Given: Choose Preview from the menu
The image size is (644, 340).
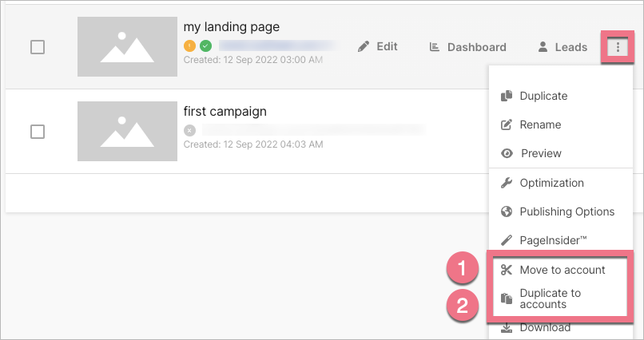Looking at the screenshot, I should (x=541, y=153).
